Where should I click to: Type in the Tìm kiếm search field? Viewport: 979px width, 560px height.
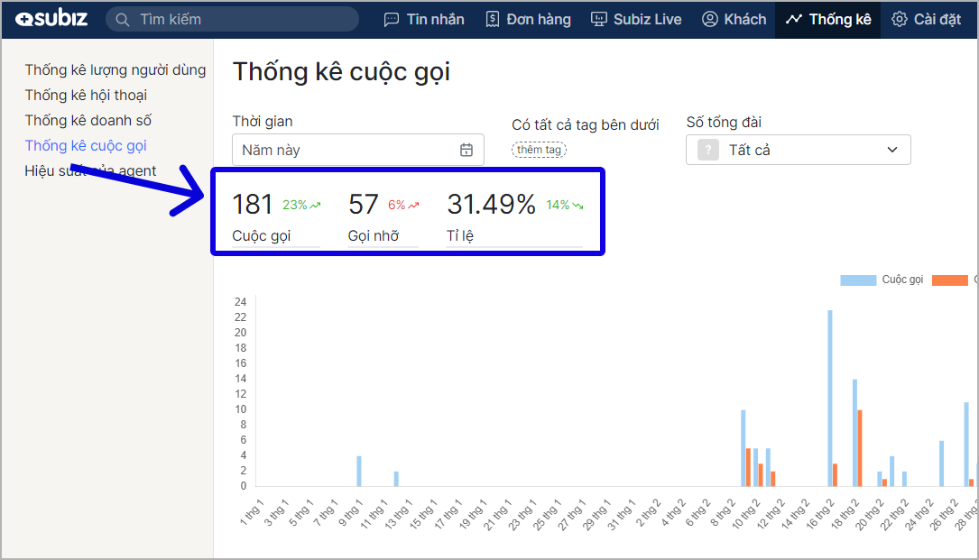pyautogui.click(x=244, y=19)
